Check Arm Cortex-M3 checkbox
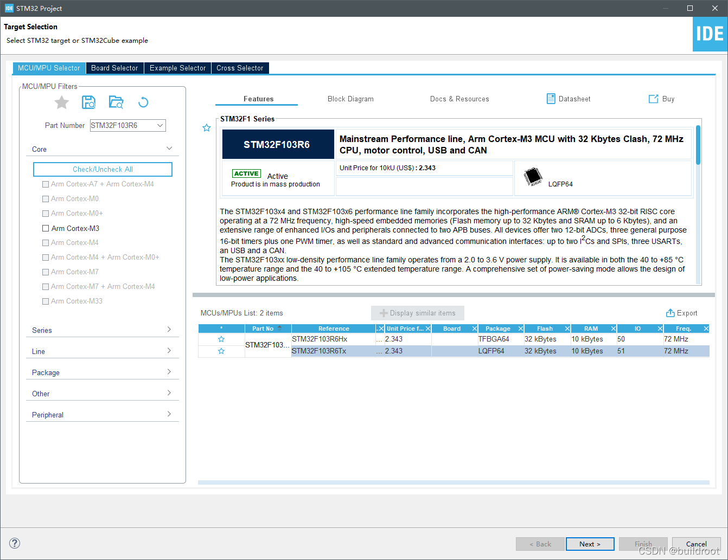 [x=46, y=228]
